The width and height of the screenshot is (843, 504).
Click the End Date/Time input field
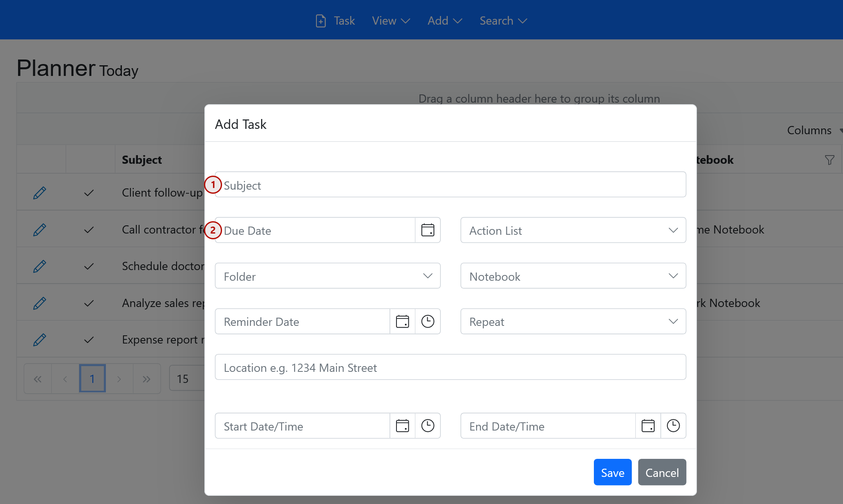(548, 426)
